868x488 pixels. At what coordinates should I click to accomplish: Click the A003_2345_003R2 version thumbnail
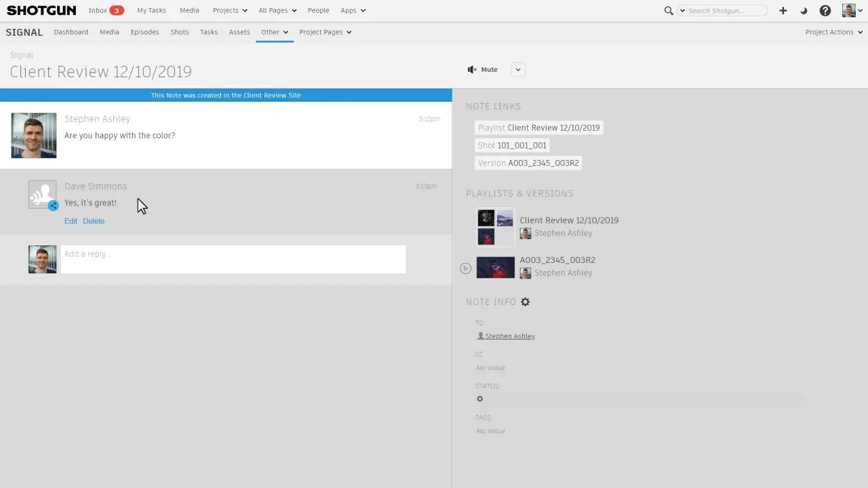[495, 267]
